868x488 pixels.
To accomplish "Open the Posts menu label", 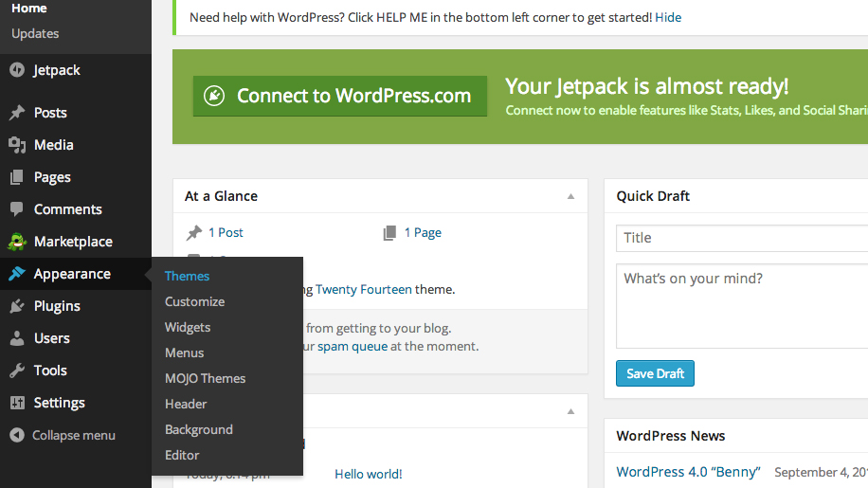I will (x=50, y=113).
